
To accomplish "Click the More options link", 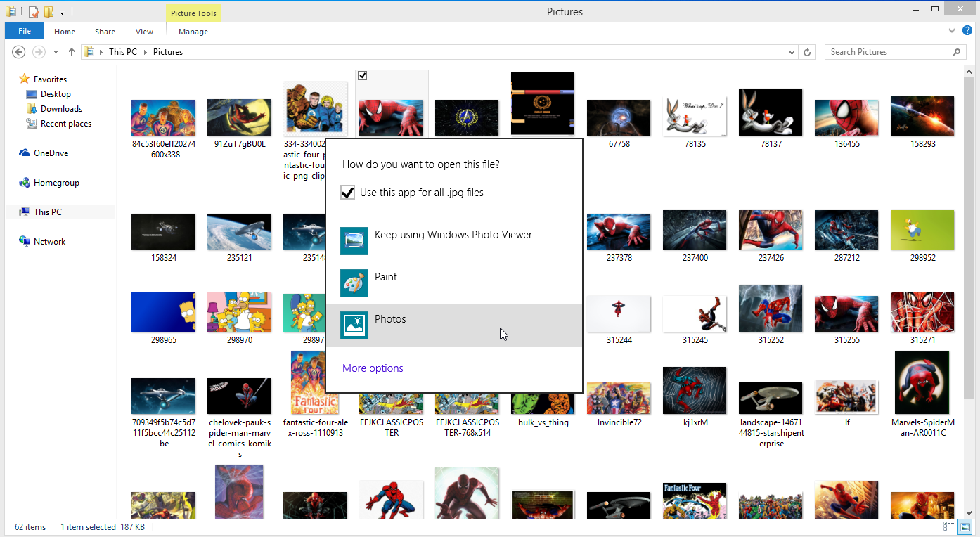I will 373,368.
